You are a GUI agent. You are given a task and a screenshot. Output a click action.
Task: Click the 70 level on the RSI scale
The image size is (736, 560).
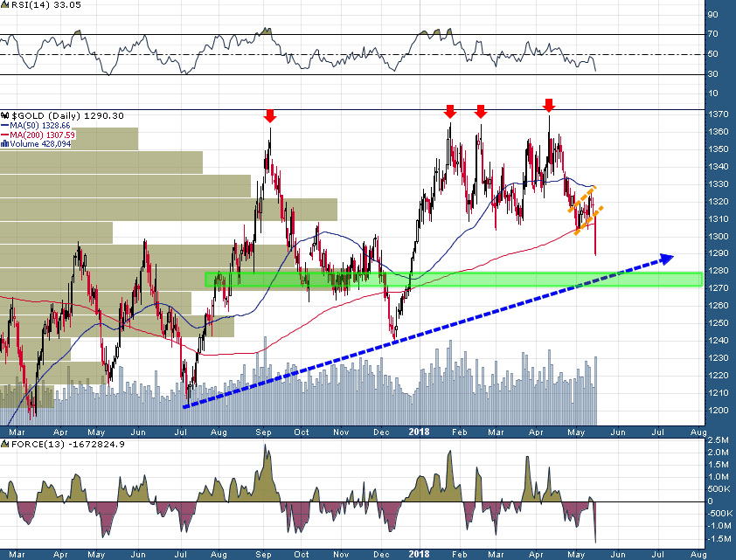[712, 34]
